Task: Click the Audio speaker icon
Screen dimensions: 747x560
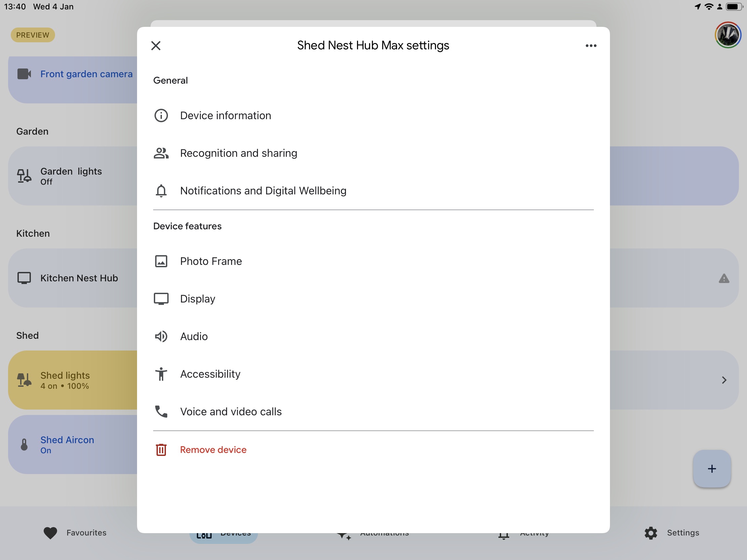Action: tap(161, 336)
